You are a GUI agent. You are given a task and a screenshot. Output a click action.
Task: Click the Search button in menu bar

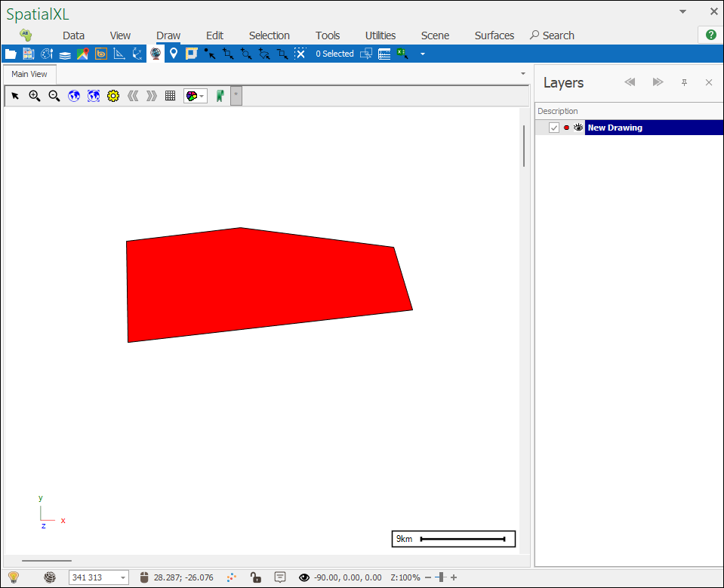click(x=552, y=35)
